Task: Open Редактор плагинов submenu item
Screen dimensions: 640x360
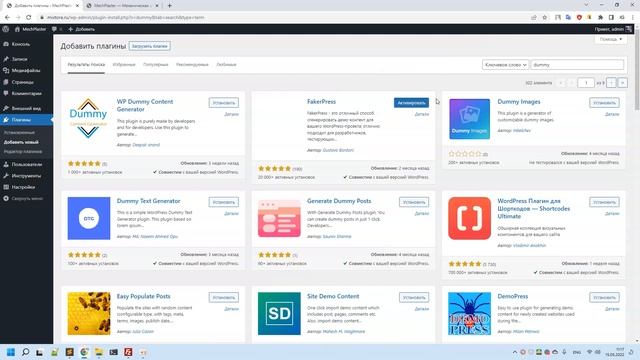Action: click(x=23, y=151)
